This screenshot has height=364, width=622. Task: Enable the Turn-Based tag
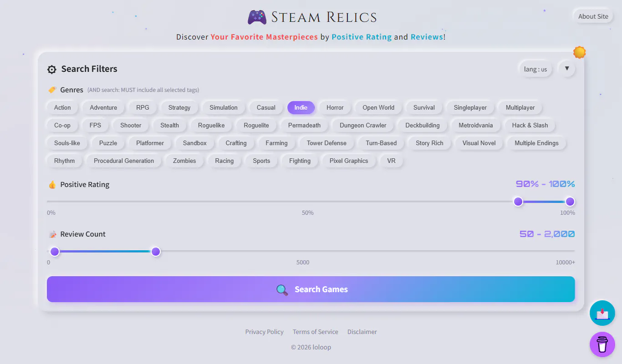(x=381, y=143)
